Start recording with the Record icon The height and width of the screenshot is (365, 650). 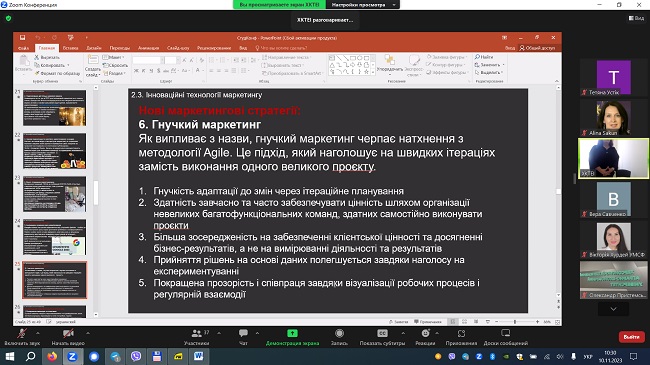[339, 333]
